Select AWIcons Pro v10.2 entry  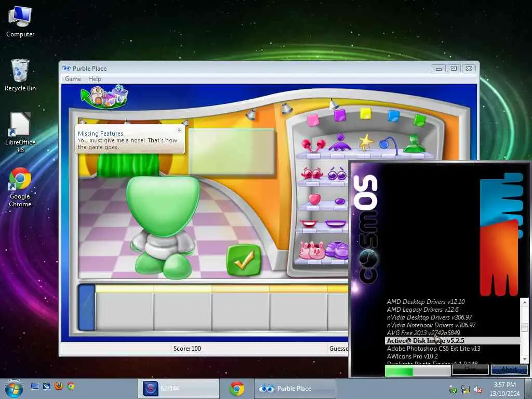(x=412, y=356)
